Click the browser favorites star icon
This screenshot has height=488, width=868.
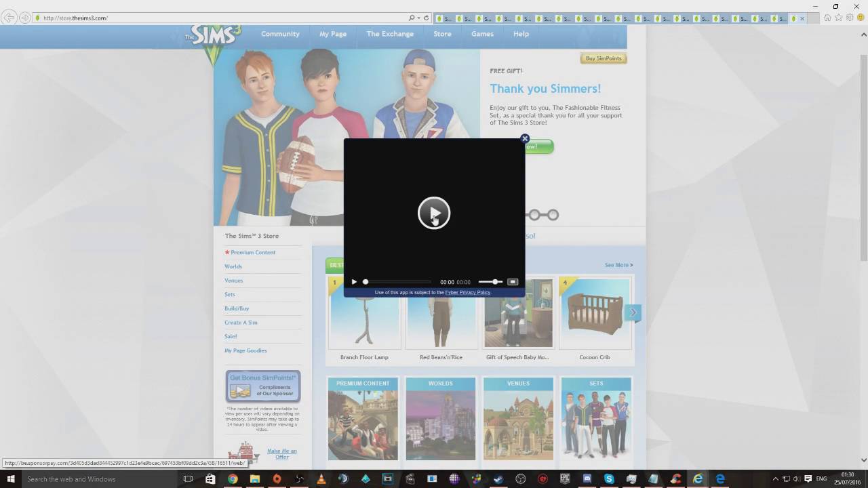839,18
